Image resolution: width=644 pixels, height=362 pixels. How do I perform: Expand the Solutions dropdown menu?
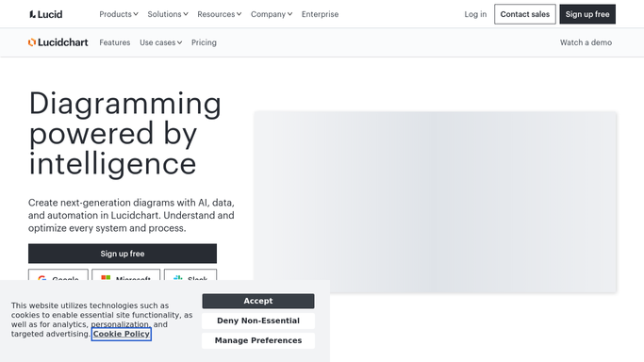(168, 14)
